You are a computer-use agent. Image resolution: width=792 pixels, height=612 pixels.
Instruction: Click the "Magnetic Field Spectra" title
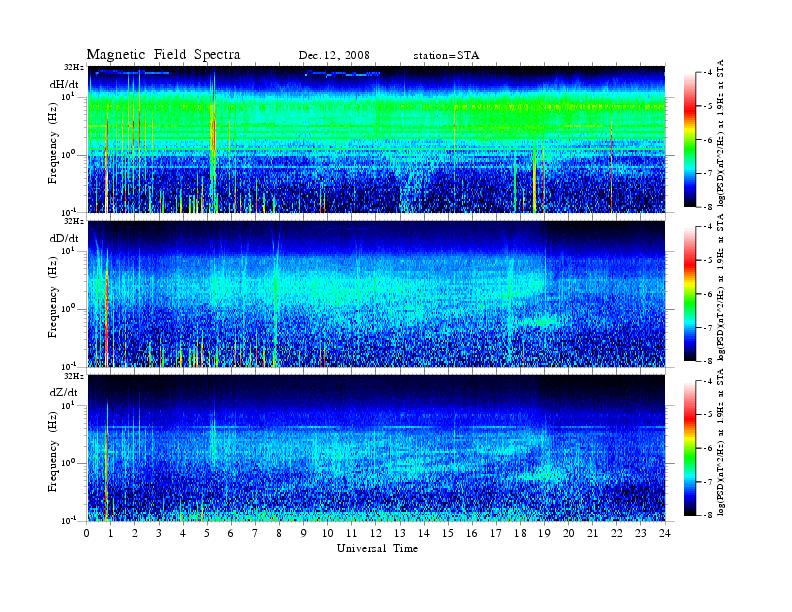point(163,55)
